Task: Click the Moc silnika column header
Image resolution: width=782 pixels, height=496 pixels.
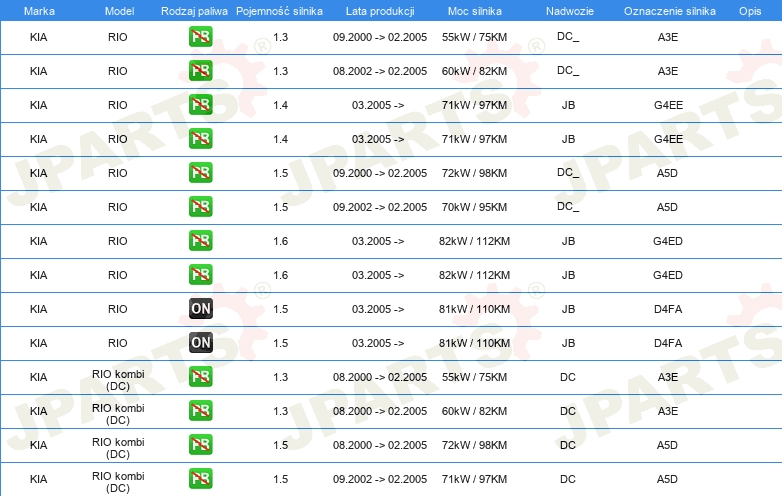Action: pos(475,11)
